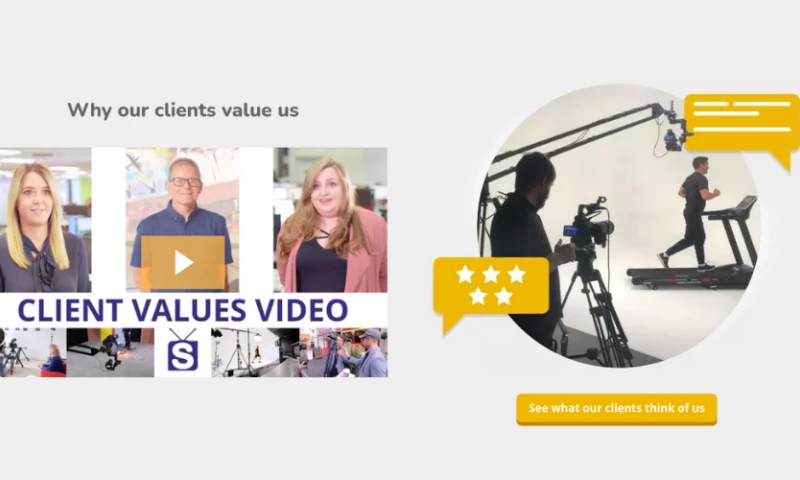
Task: Click the interview with red chair thumbnail
Action: tap(33, 352)
